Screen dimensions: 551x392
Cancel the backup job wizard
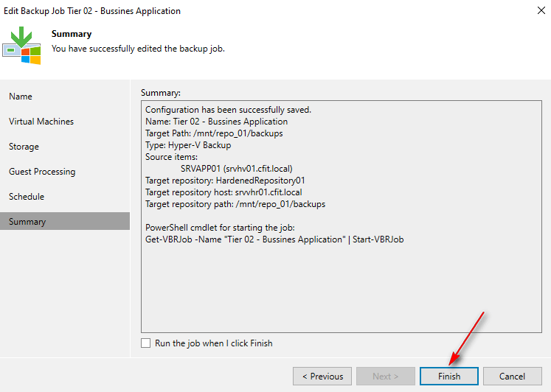point(512,376)
